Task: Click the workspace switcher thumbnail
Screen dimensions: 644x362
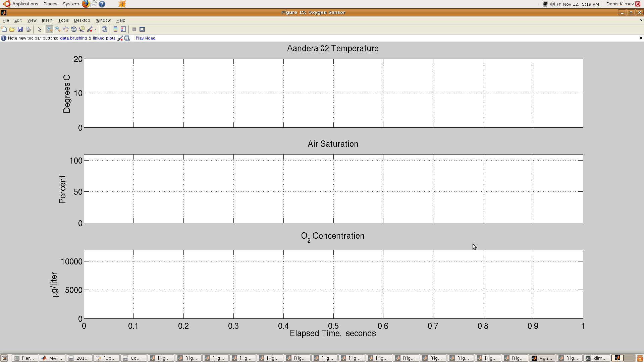Action: (x=617, y=358)
